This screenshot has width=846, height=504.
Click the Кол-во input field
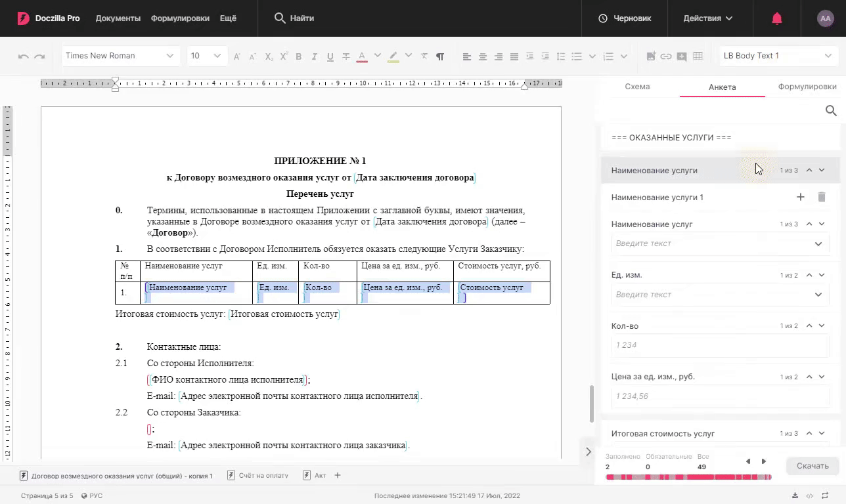[721, 345]
